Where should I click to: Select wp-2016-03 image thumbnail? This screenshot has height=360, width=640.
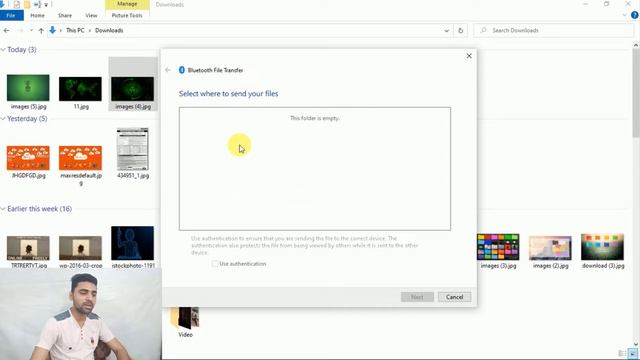pos(80,248)
